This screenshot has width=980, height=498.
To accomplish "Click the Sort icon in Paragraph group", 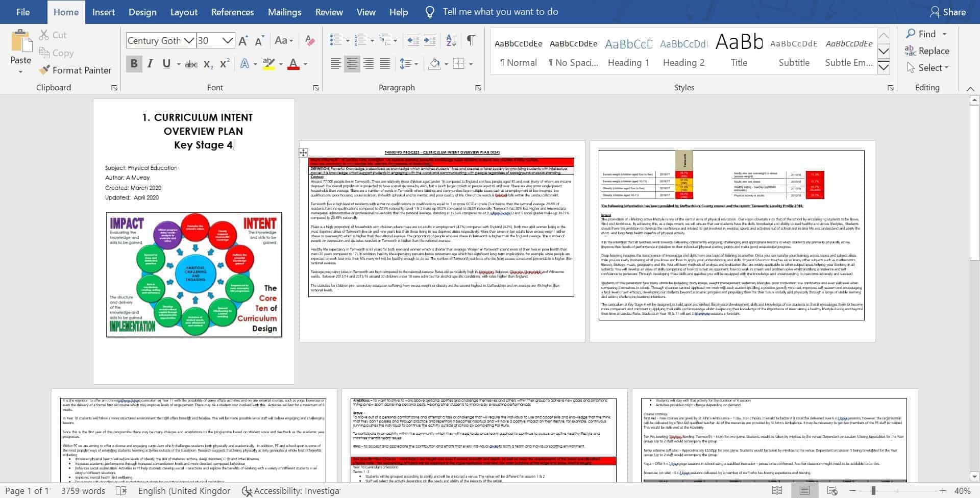I will tap(450, 40).
